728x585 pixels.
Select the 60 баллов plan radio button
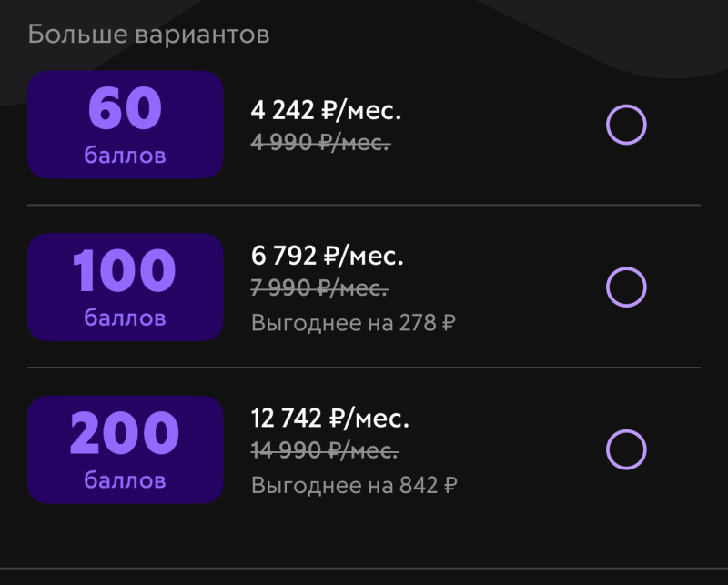tap(626, 125)
